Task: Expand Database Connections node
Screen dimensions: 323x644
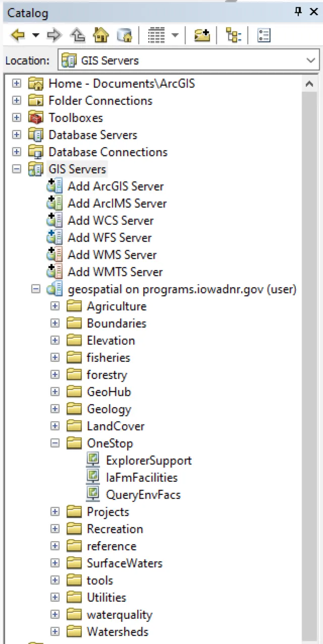Action: coord(17,152)
